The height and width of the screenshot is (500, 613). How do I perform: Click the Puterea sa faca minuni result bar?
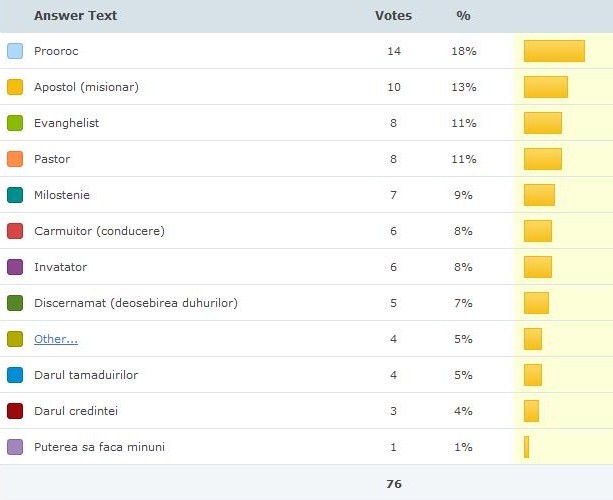pos(527,447)
